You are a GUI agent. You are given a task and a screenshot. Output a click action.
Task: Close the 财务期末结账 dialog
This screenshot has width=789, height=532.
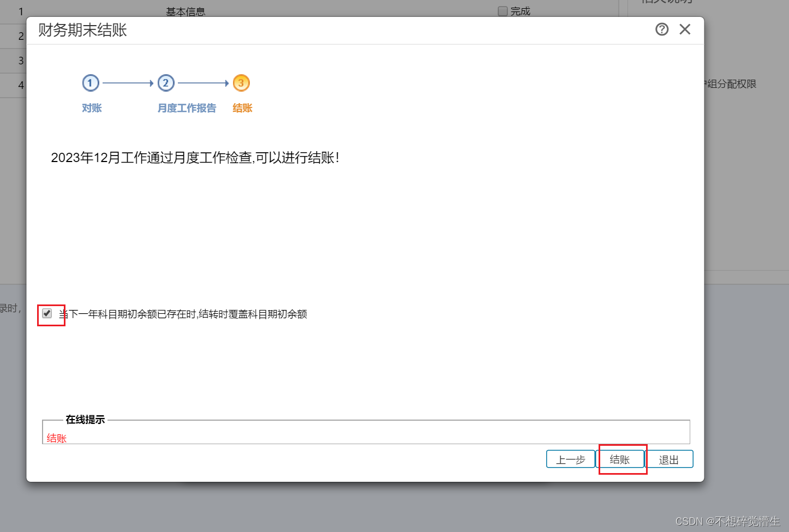685,29
